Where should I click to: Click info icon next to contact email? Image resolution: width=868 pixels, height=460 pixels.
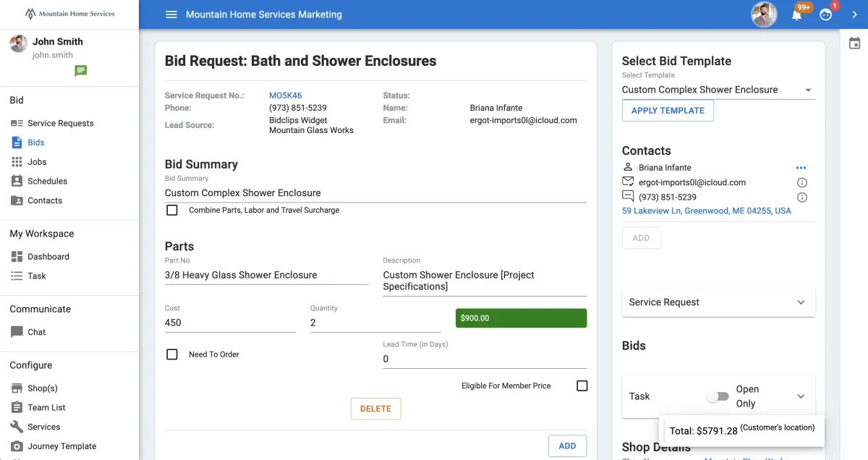[x=801, y=182]
